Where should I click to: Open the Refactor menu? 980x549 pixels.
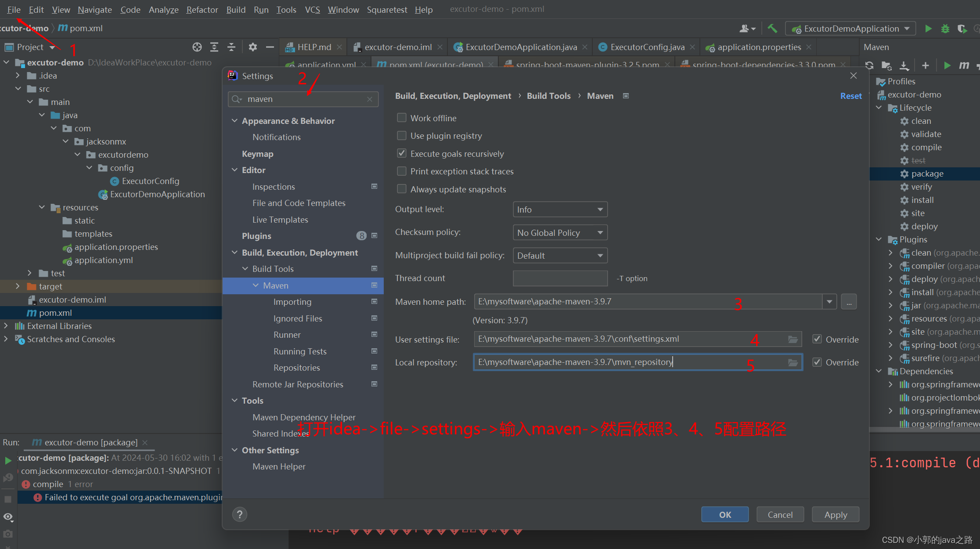point(202,10)
